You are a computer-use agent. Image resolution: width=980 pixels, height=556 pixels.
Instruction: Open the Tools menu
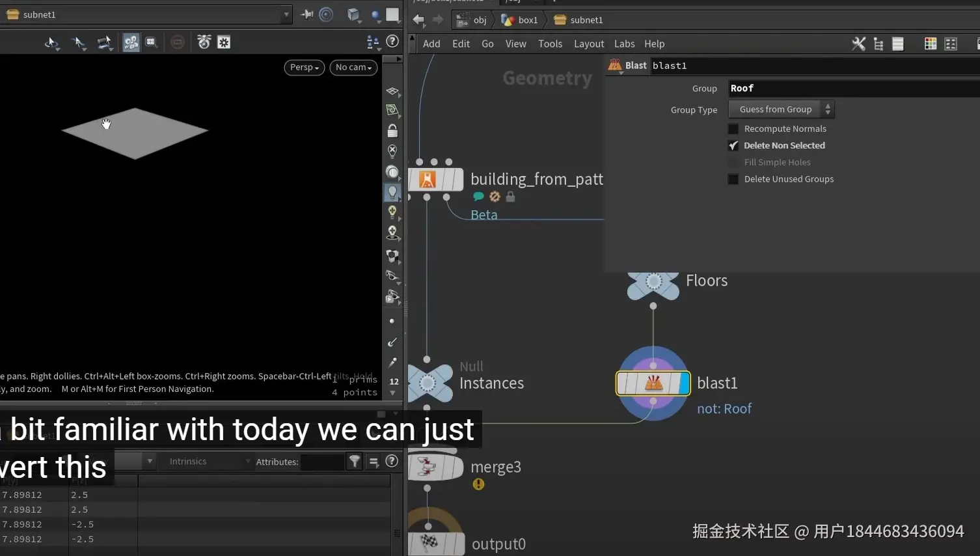click(x=551, y=44)
